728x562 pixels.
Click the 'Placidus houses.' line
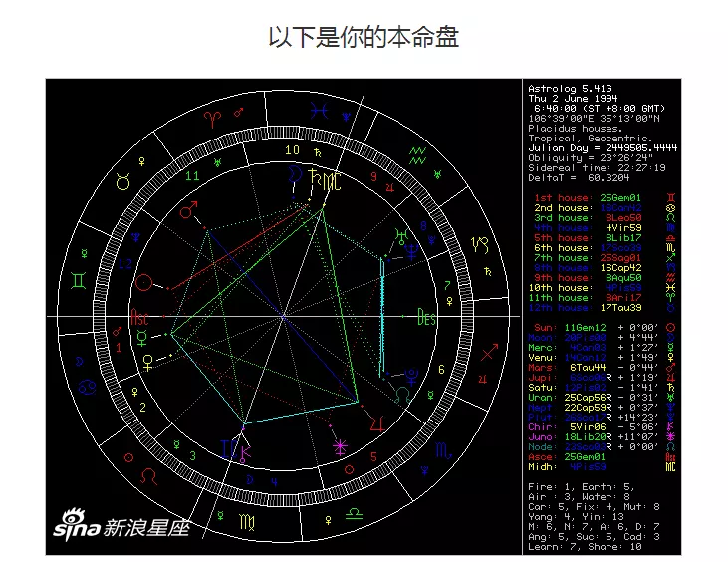point(575,129)
